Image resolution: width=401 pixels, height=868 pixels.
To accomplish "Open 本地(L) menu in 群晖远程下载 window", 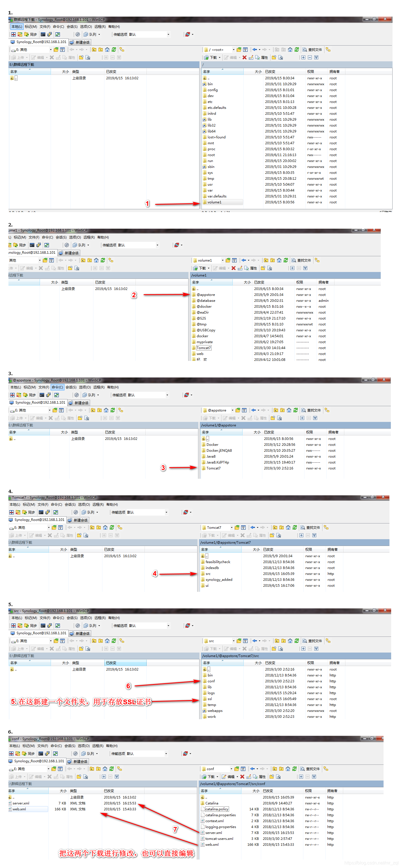I will point(17,27).
